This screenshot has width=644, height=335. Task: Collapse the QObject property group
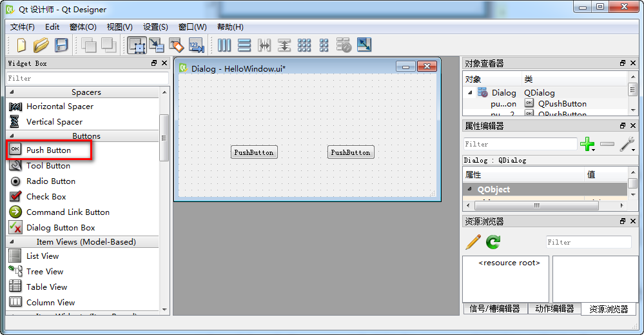point(469,189)
